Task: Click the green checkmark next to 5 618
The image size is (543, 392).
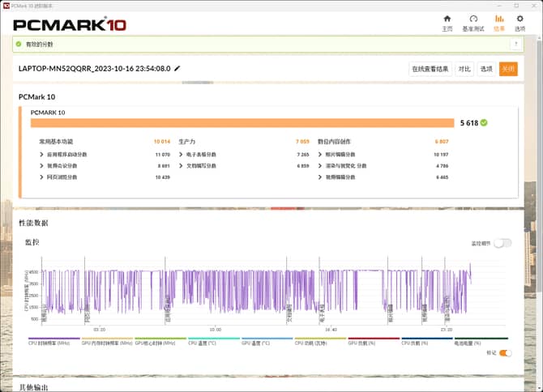Action: 484,123
